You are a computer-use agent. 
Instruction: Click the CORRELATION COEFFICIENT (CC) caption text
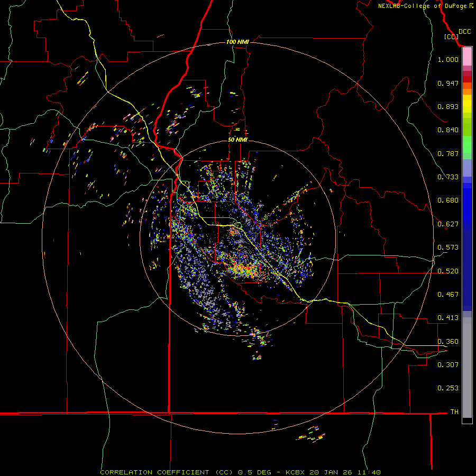pos(167,472)
